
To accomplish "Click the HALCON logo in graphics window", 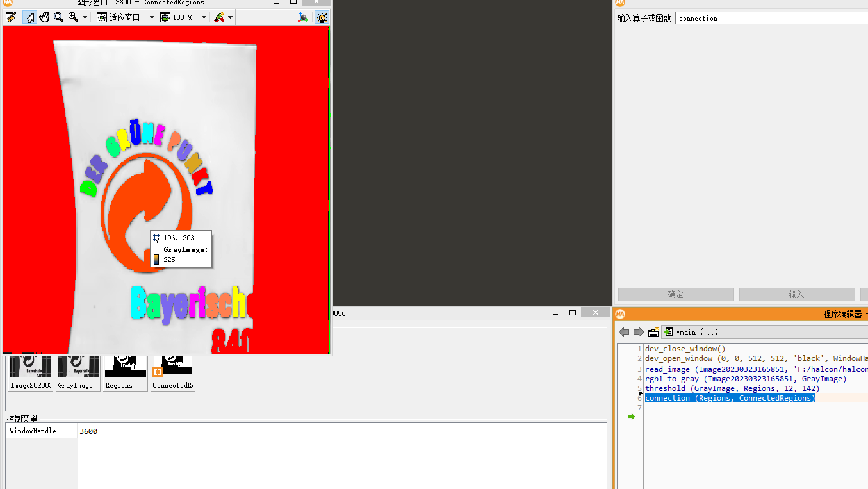I will [x=8, y=3].
